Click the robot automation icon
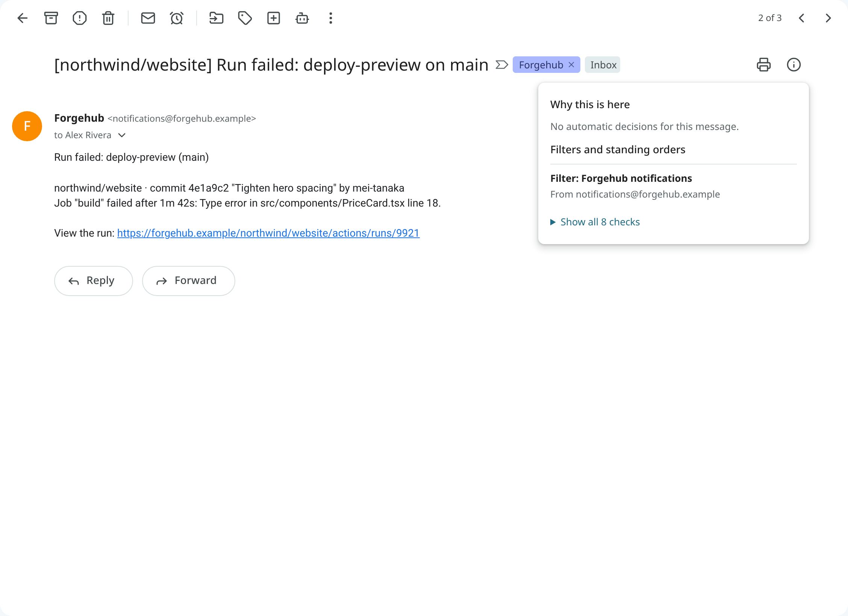 point(302,18)
